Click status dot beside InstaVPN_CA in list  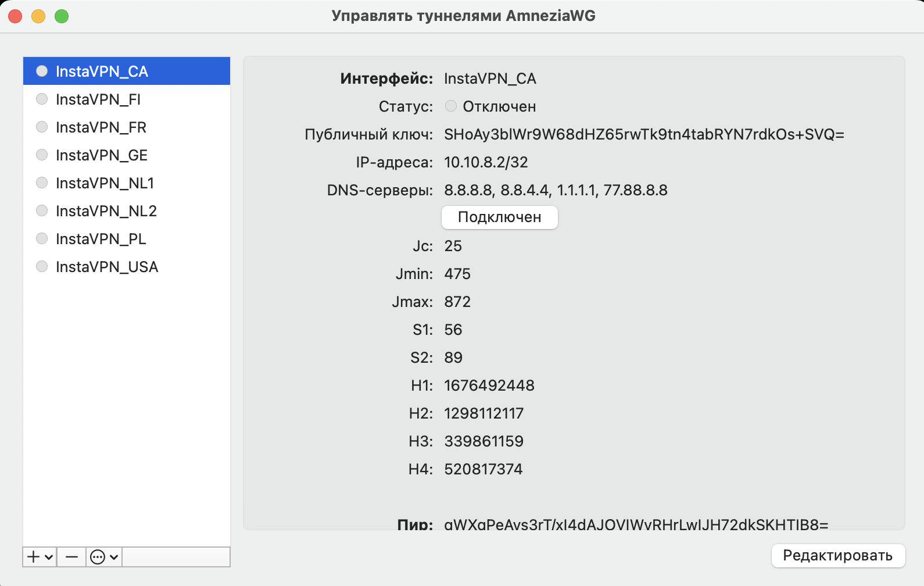[x=42, y=71]
